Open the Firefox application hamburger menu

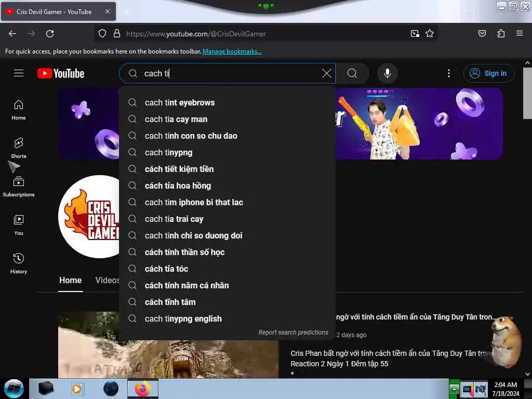(x=519, y=33)
